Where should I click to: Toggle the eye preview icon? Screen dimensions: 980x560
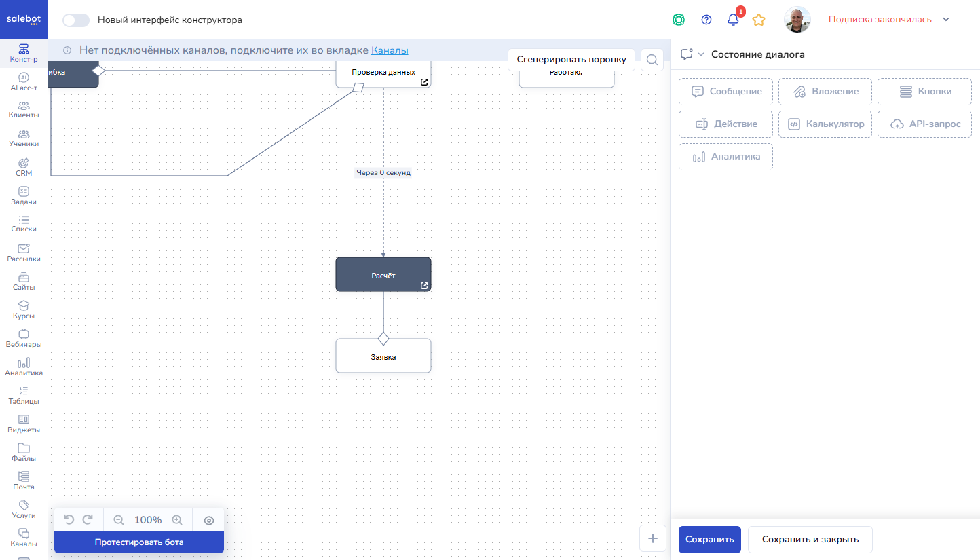pyautogui.click(x=209, y=520)
